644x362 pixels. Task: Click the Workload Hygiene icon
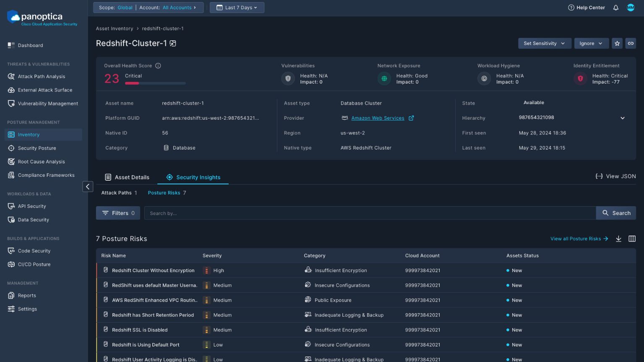click(x=484, y=79)
